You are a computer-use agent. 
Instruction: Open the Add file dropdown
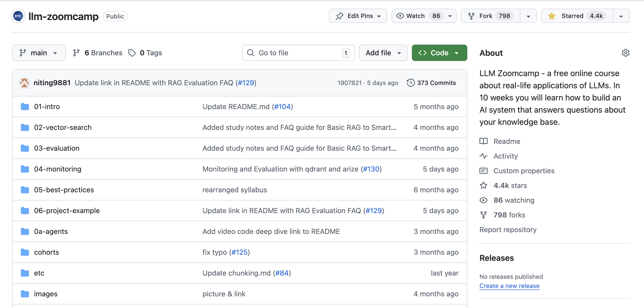[x=383, y=53]
